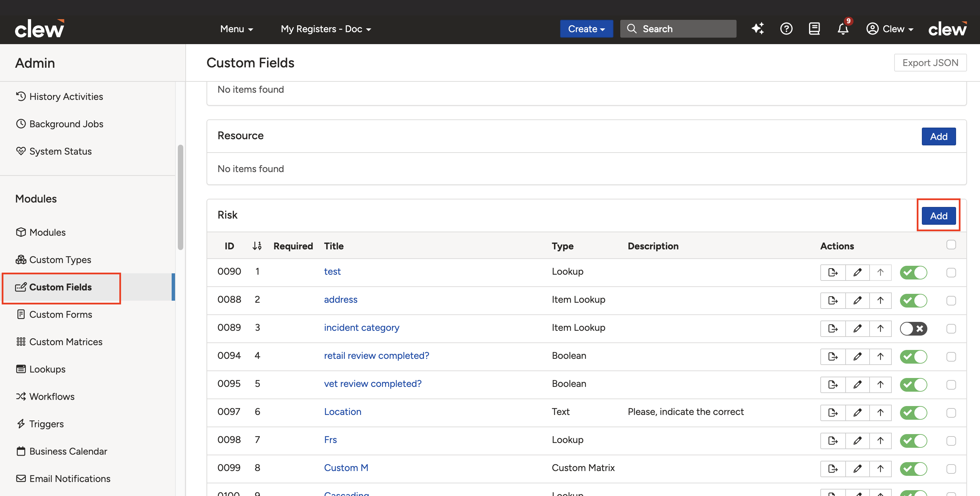Check the box for test row
Screen dimensions: 980x496
951,273
